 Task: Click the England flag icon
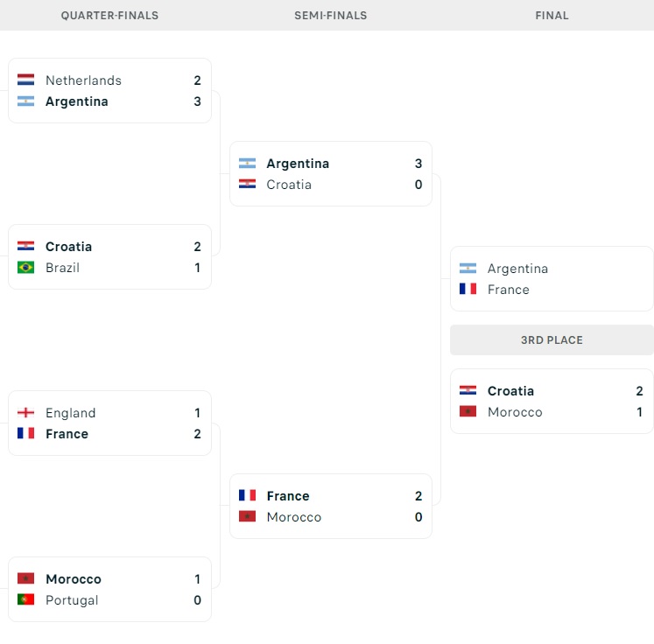point(25,413)
